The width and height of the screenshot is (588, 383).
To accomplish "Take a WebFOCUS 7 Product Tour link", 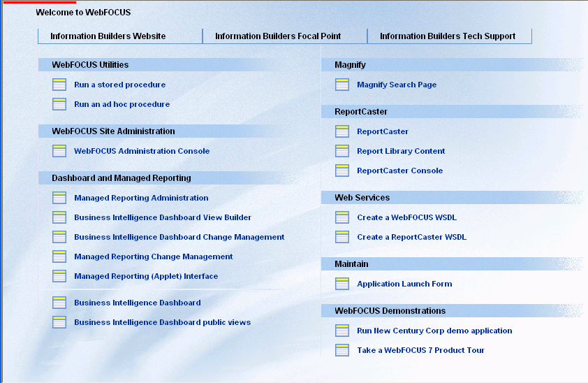I will tap(421, 350).
